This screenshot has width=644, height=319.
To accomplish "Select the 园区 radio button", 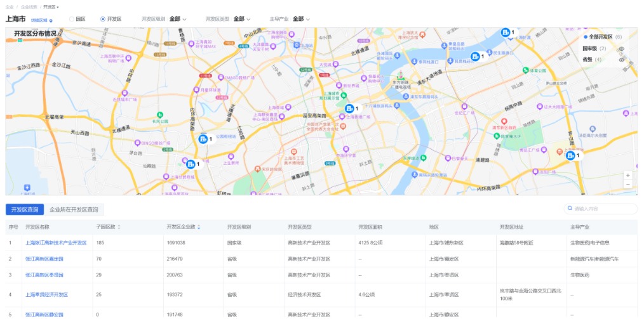I will click(x=72, y=19).
